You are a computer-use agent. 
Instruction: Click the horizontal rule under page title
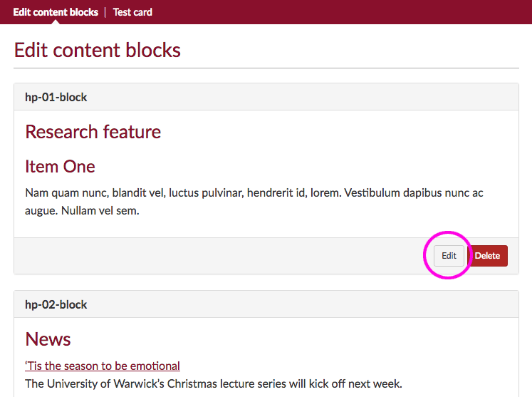[x=266, y=68]
